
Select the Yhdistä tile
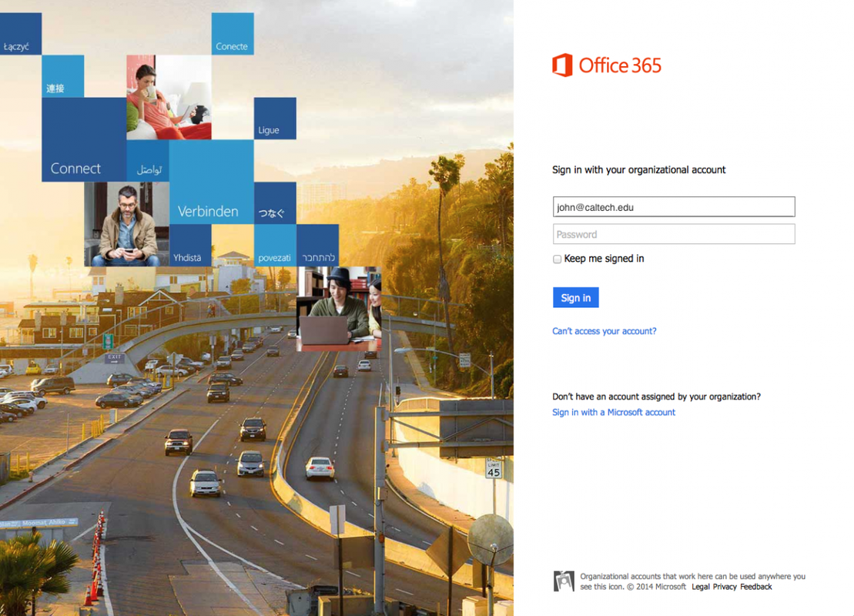tap(189, 245)
